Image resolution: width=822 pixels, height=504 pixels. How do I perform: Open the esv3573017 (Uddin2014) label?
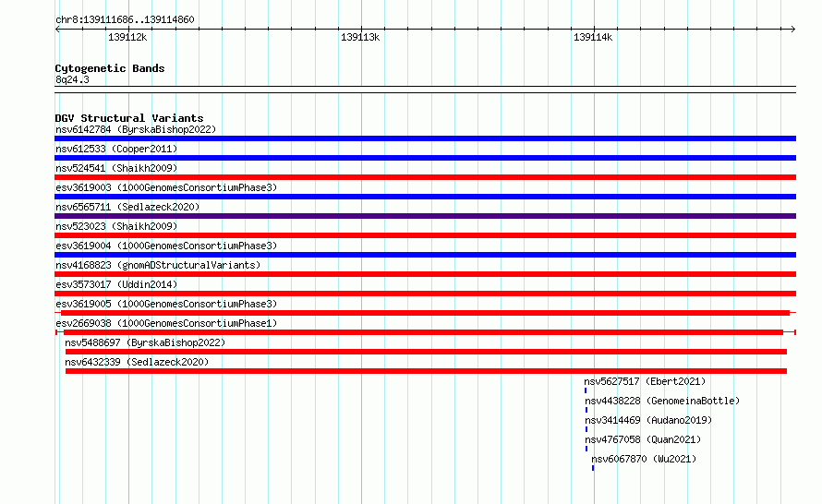coord(116,284)
